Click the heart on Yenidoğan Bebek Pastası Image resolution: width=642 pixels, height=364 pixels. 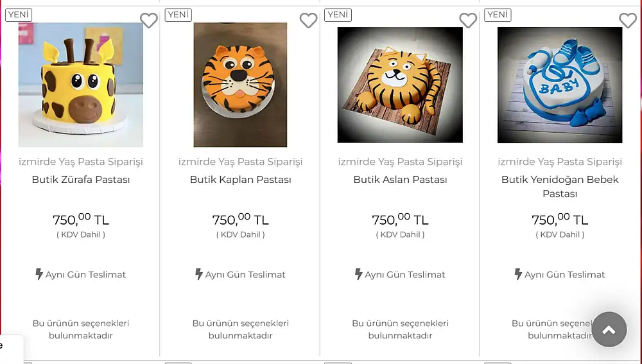pyautogui.click(x=627, y=21)
